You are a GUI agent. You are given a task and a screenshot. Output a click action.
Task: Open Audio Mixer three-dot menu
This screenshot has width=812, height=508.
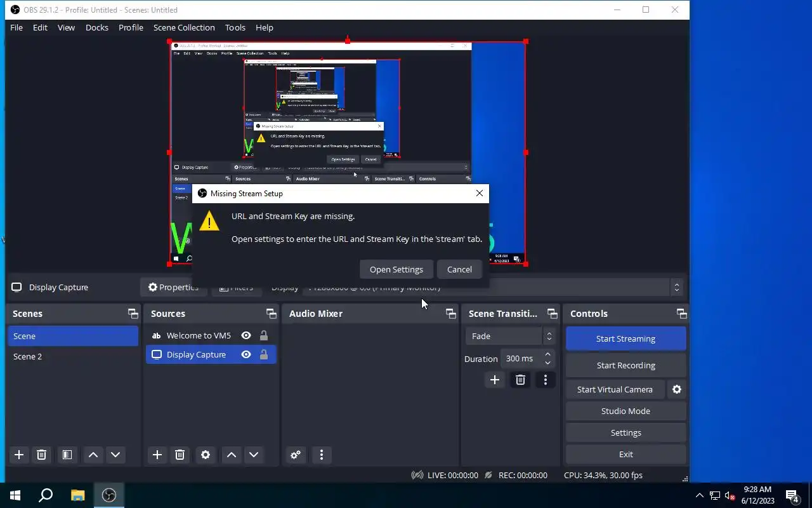[322, 455]
